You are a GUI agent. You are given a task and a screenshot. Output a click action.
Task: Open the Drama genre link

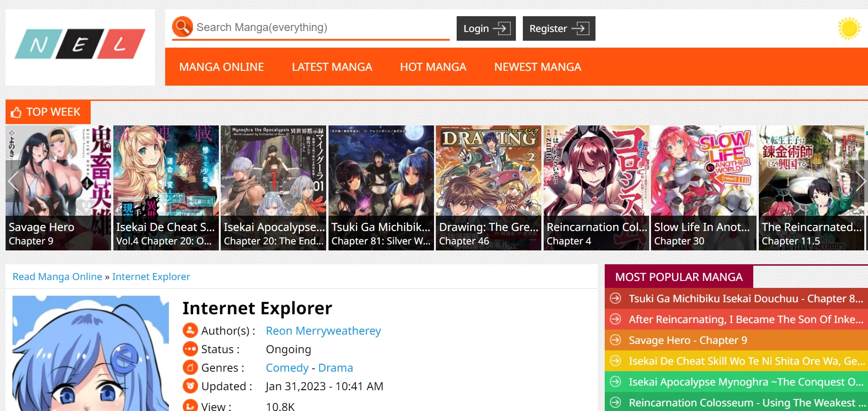(x=335, y=368)
